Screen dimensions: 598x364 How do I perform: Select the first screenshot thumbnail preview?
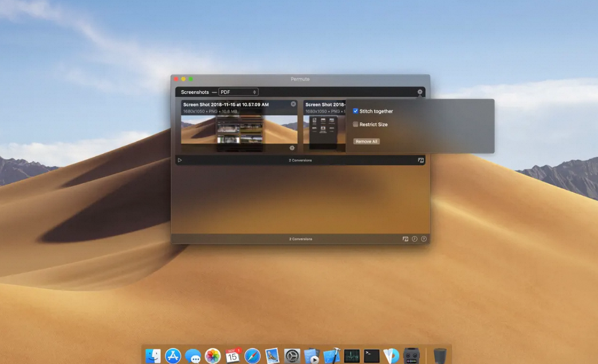point(239,129)
